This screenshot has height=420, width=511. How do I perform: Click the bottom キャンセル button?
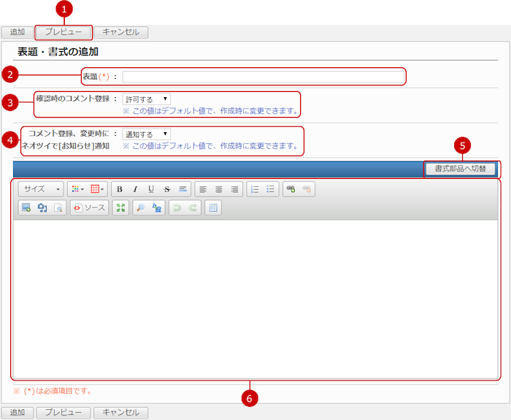click(121, 413)
